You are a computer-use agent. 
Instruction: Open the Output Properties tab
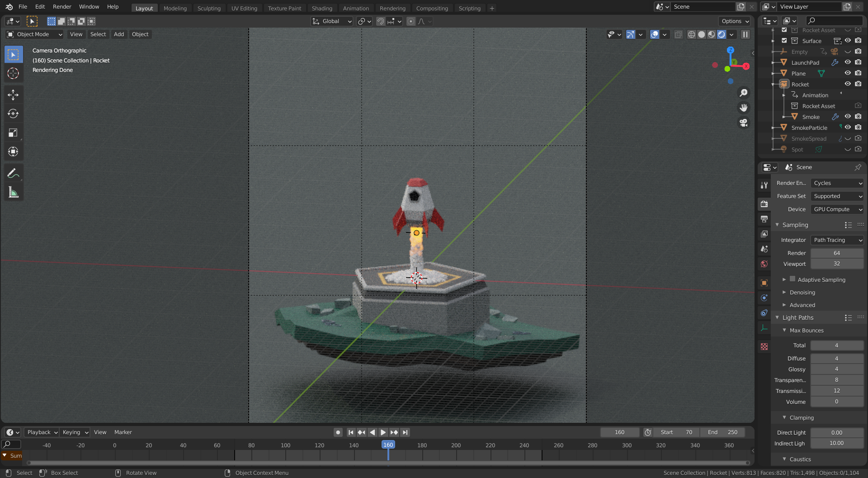[764, 219]
